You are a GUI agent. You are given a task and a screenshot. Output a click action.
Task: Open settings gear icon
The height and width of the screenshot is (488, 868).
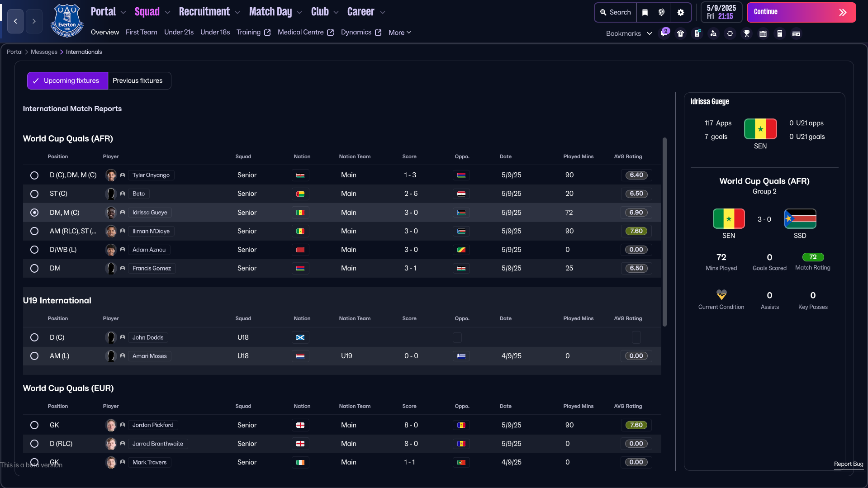[681, 12]
